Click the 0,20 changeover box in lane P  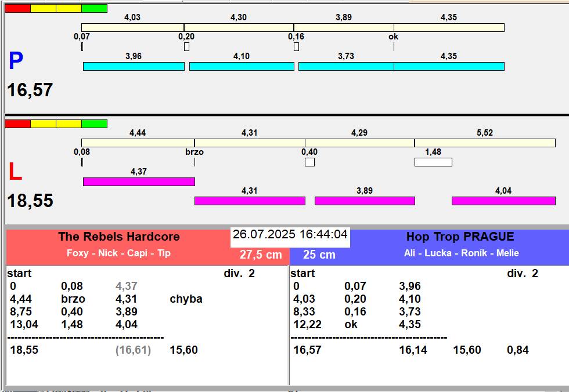pos(186,46)
